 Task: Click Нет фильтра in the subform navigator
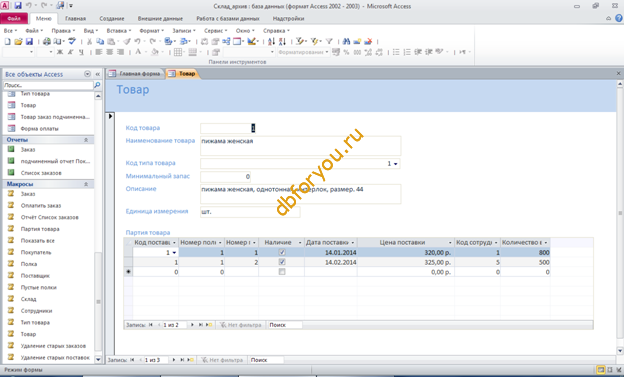[x=241, y=325]
